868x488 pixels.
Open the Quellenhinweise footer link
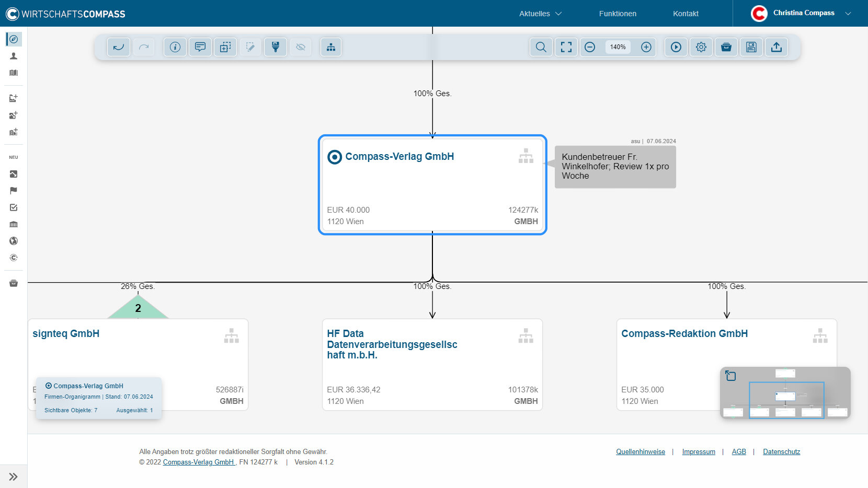pos(641,452)
